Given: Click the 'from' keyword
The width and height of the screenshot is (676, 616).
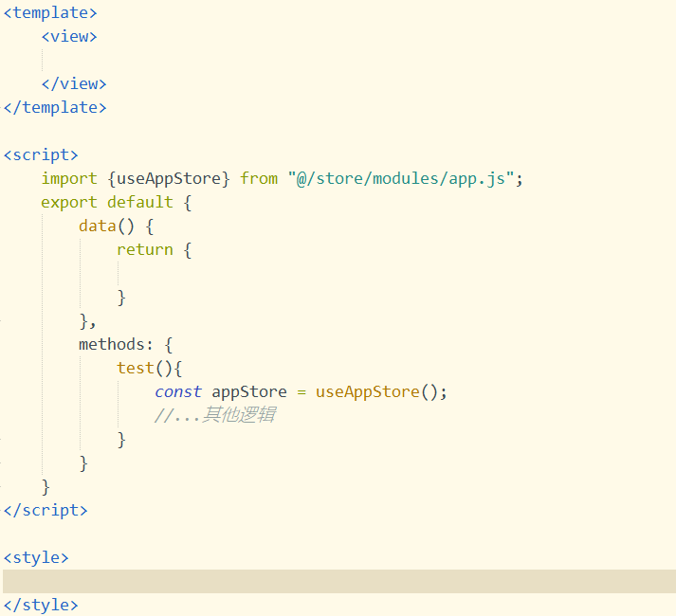Looking at the screenshot, I should click(x=259, y=178).
